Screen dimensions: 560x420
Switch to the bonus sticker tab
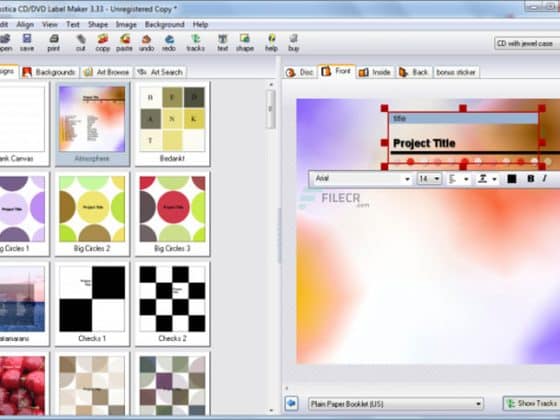[456, 72]
